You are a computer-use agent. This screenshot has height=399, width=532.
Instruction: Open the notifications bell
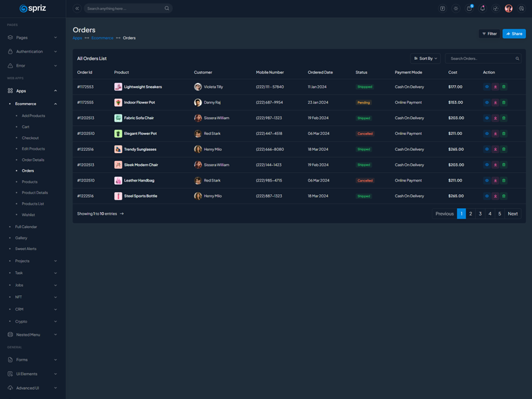tap(482, 9)
